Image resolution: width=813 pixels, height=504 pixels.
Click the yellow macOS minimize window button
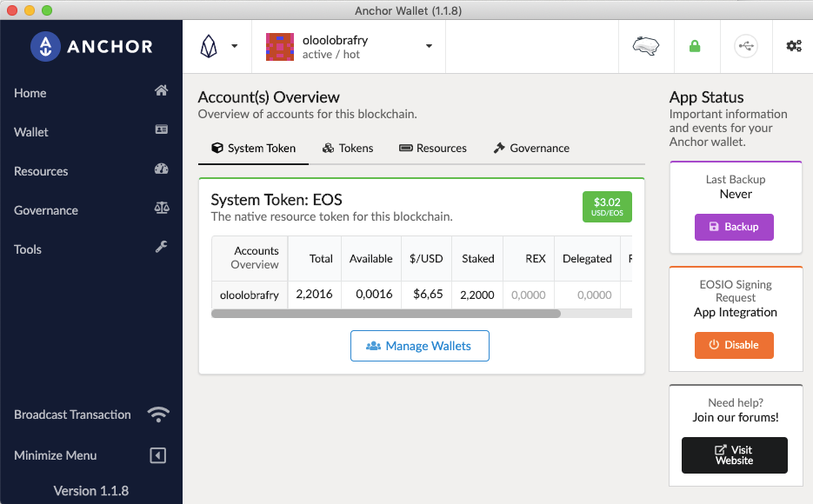coord(30,10)
